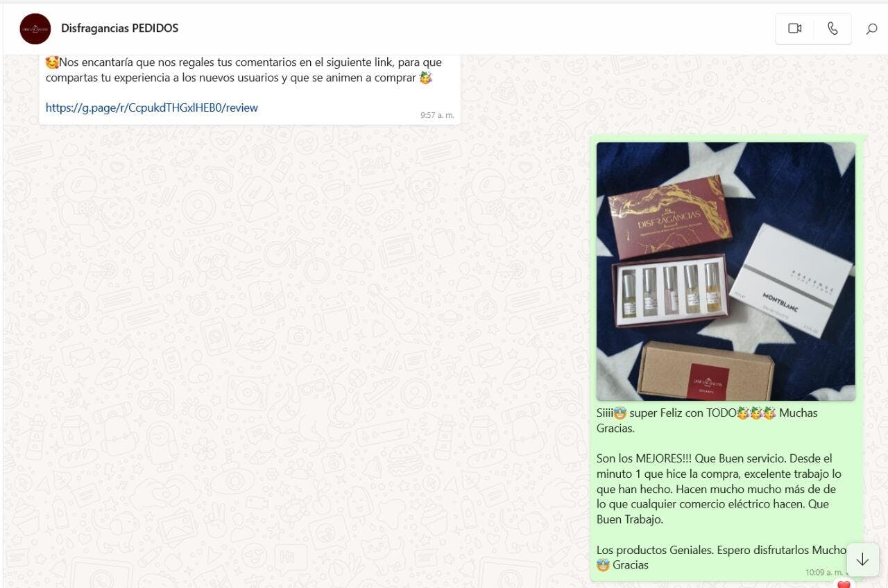Open the chat search magnifier icon
The image size is (888, 588).
tap(871, 29)
